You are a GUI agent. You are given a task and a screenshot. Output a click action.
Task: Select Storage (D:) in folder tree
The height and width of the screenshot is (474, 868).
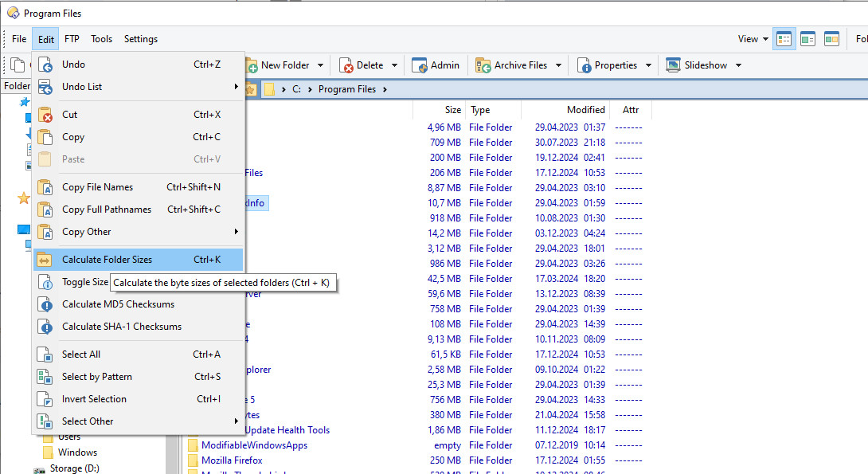pos(74,468)
